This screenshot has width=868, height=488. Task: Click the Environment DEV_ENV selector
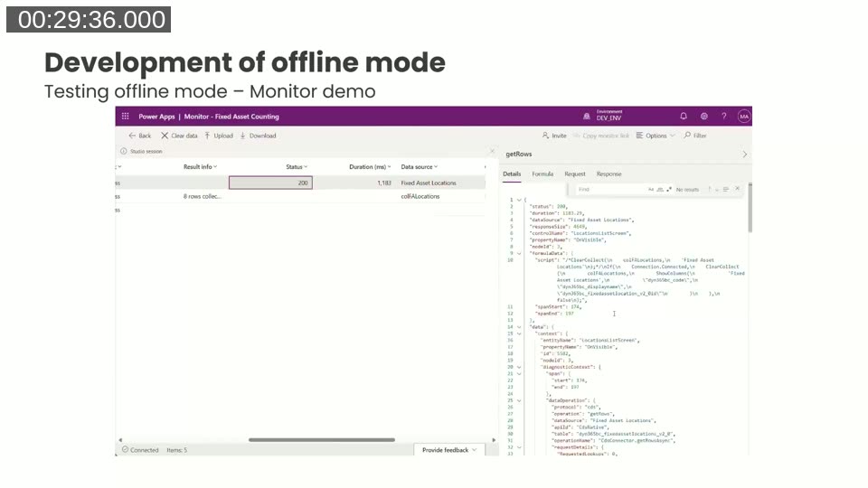(x=603, y=115)
